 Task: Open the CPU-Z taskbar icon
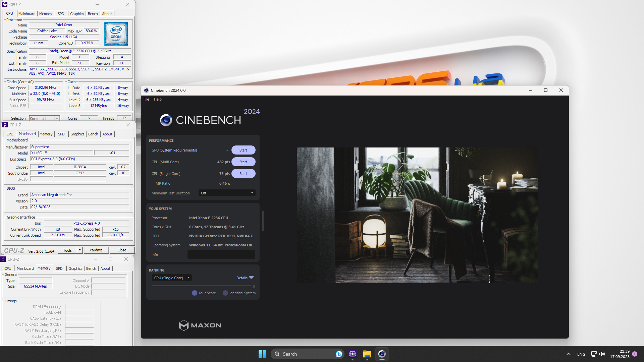(352, 354)
